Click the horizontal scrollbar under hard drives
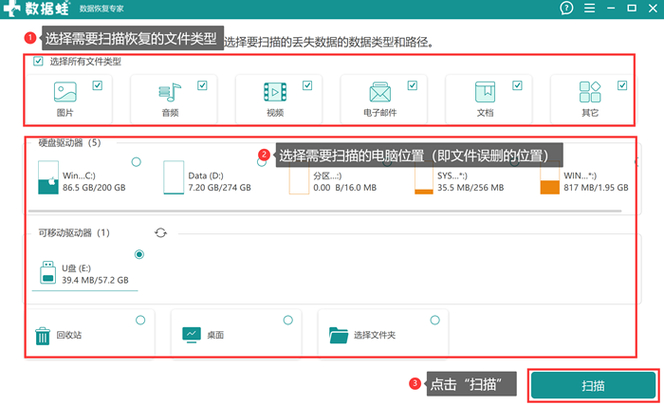 tap(324, 211)
